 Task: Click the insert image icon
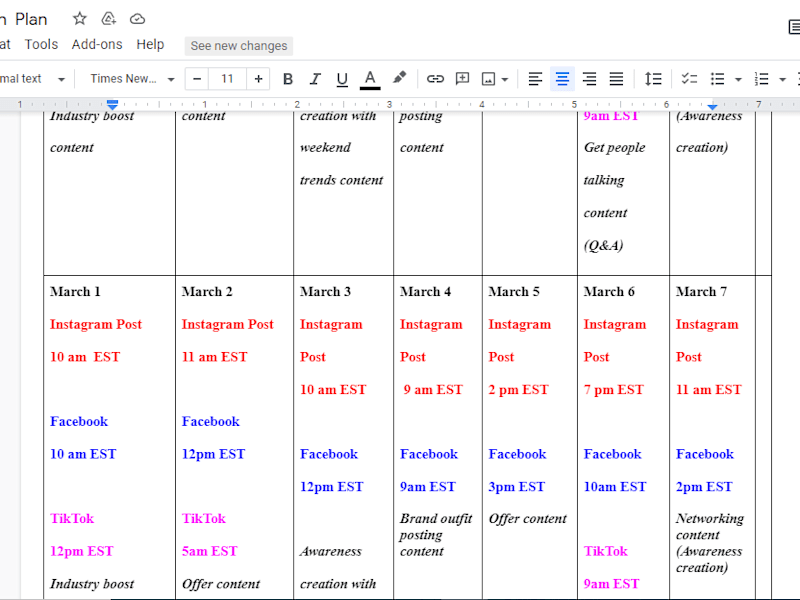click(x=488, y=79)
